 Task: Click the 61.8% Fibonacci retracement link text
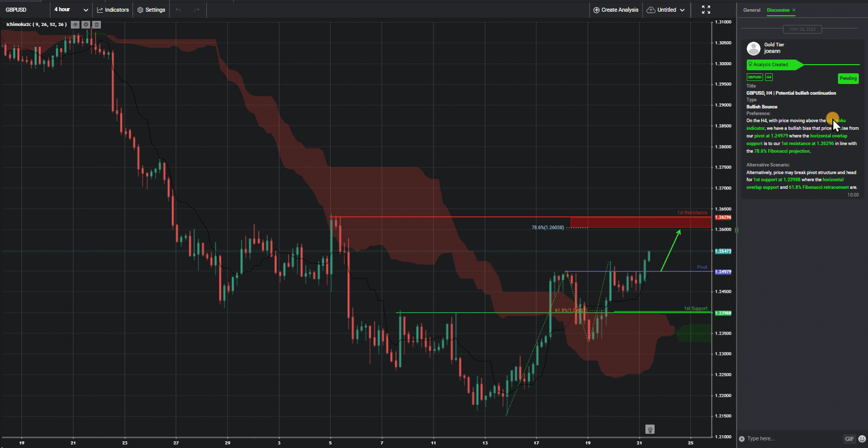click(819, 187)
